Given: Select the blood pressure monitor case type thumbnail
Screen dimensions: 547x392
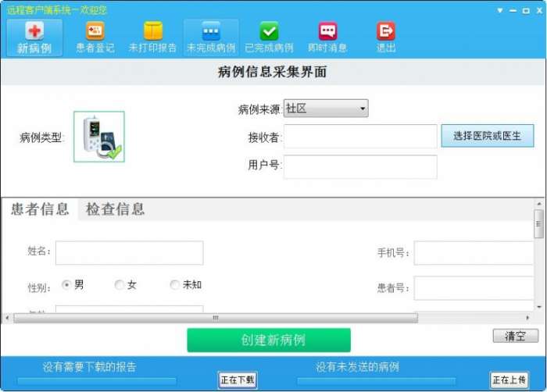Looking at the screenshot, I should 99,137.
